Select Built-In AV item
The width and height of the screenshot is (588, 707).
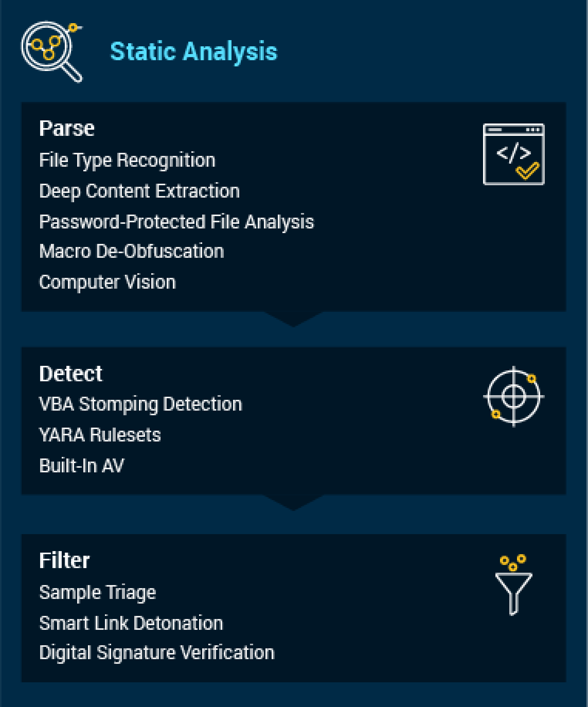pos(81,466)
